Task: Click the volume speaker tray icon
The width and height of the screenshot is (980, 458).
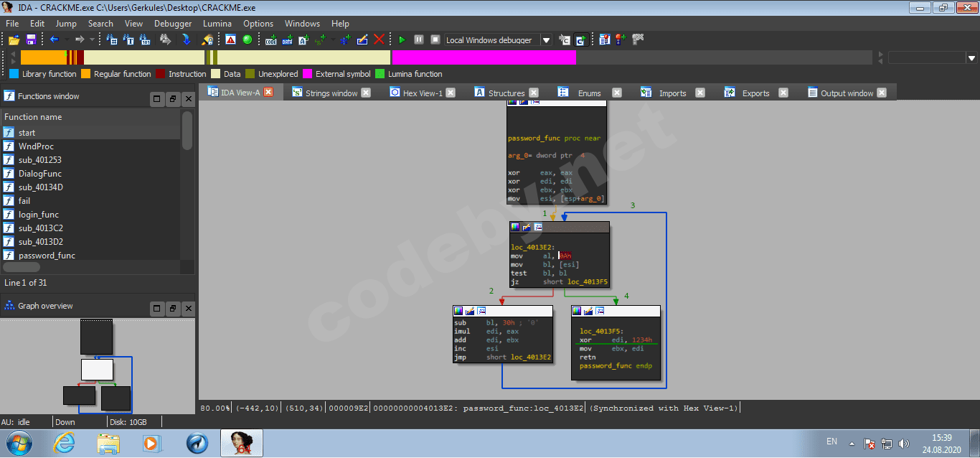Action: (903, 444)
